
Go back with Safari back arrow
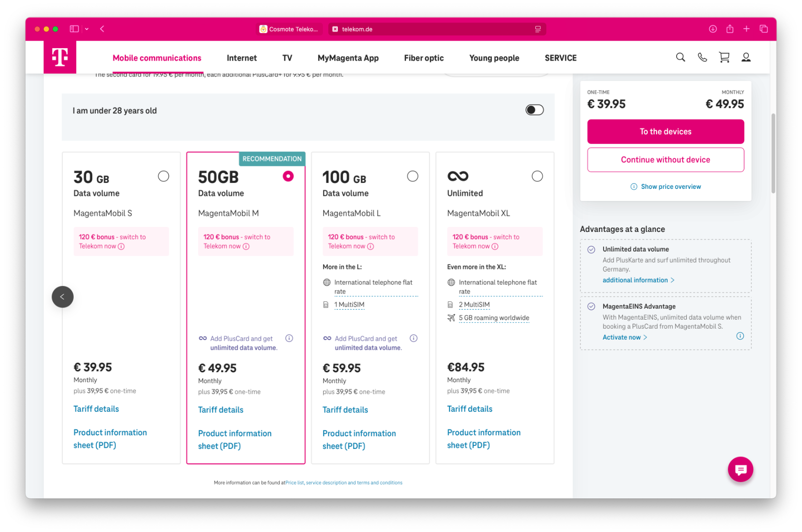tap(102, 29)
